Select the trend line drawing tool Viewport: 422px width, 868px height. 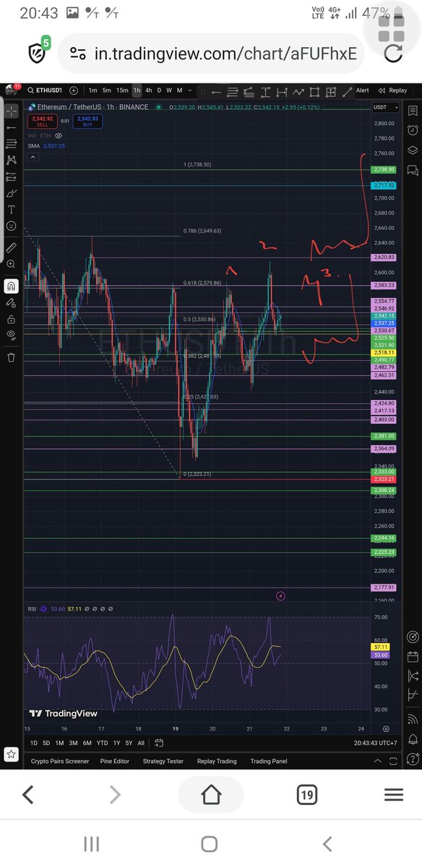(x=11, y=127)
